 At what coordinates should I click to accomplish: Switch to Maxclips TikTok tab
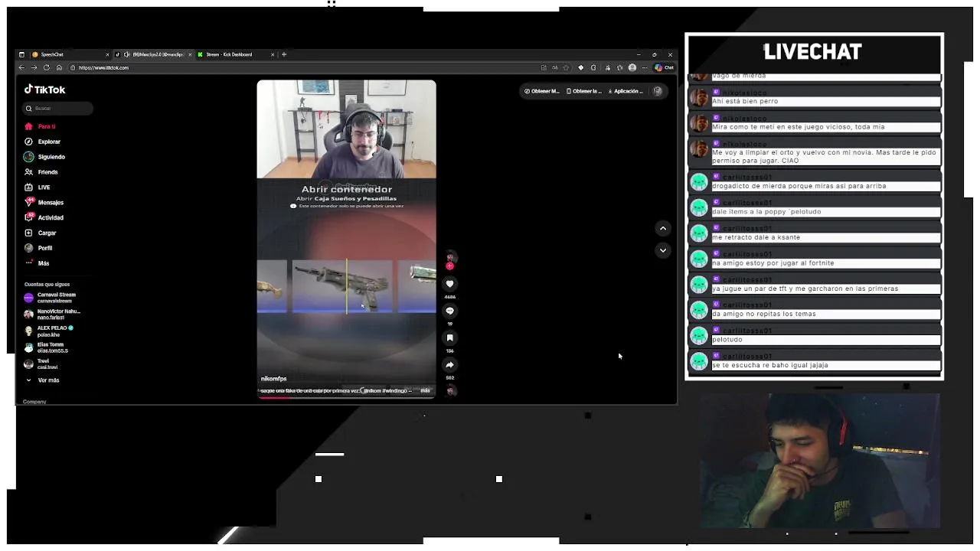click(153, 54)
